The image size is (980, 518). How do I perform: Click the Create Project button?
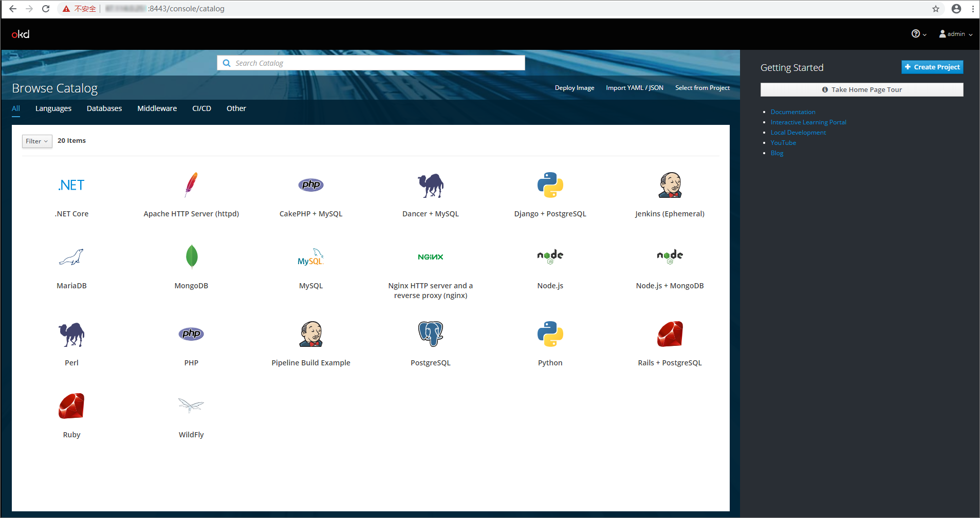(932, 67)
